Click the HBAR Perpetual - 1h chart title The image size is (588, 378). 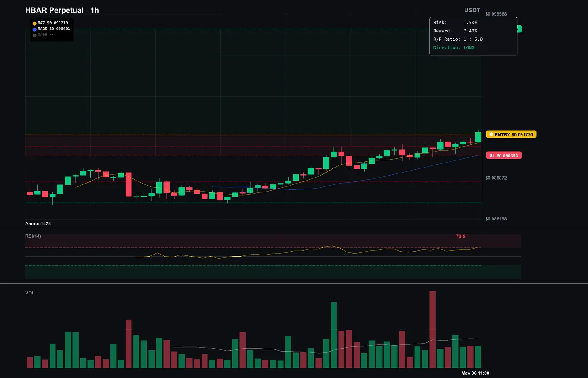click(x=62, y=10)
